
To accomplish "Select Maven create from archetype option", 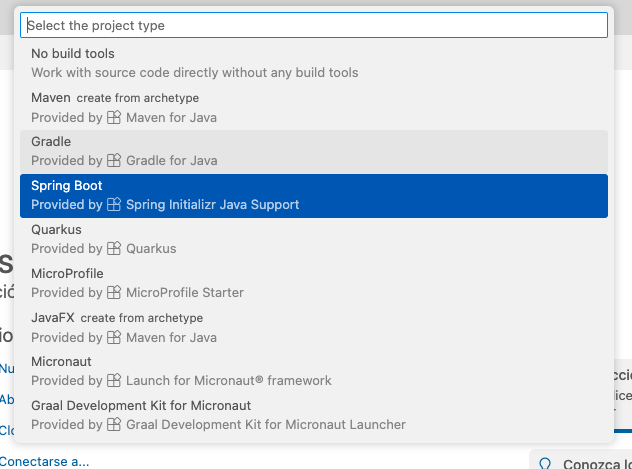I will tap(314, 108).
